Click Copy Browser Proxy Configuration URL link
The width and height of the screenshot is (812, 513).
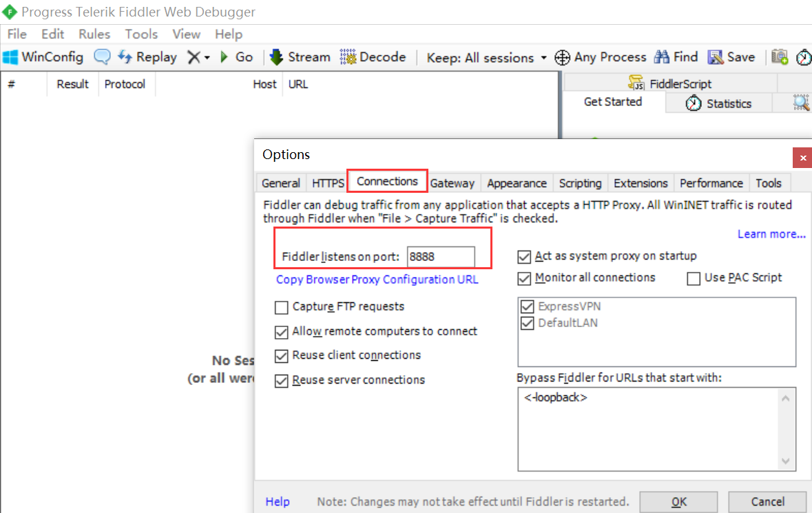pos(377,280)
